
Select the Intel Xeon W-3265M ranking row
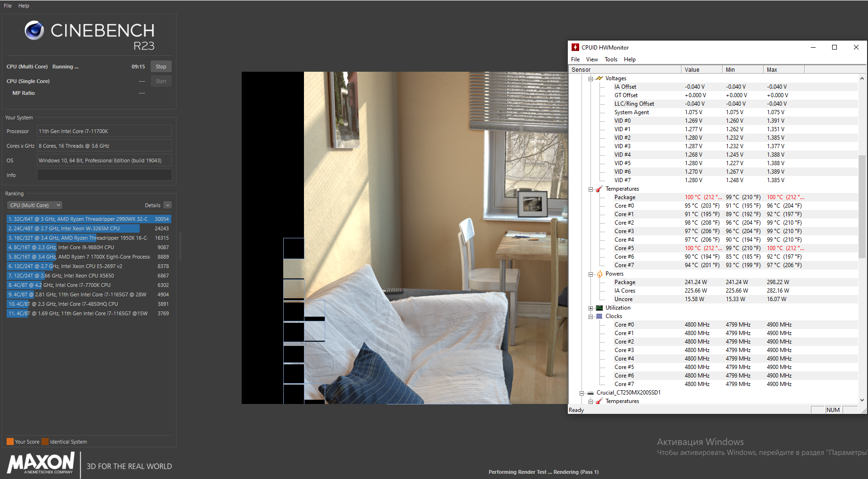click(x=89, y=228)
